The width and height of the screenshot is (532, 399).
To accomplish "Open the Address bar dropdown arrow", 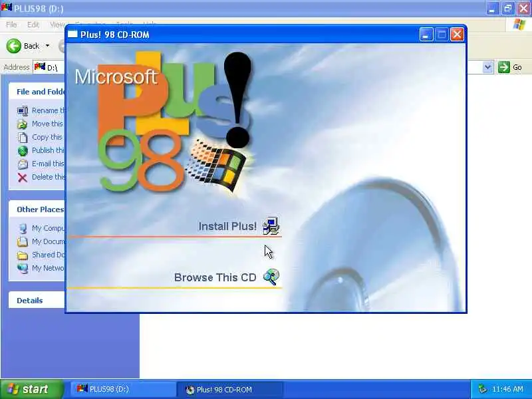I will click(x=487, y=67).
